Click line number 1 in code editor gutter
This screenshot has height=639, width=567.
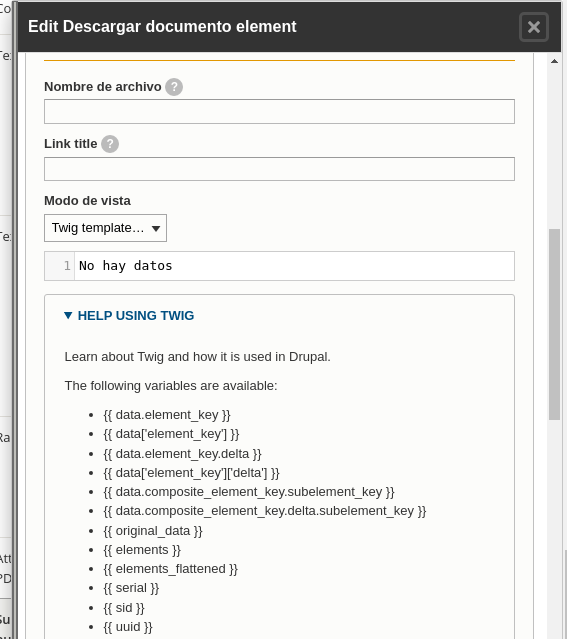click(67, 266)
